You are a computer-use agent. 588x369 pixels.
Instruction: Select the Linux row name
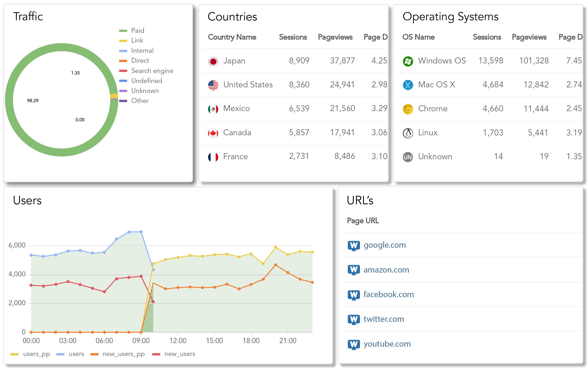click(428, 133)
